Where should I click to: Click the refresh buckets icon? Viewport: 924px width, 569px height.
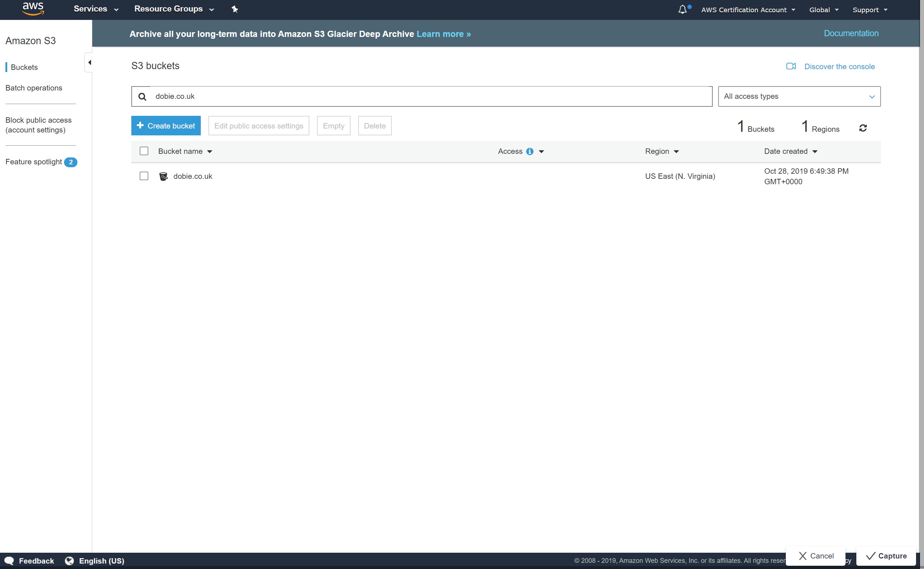(x=863, y=128)
